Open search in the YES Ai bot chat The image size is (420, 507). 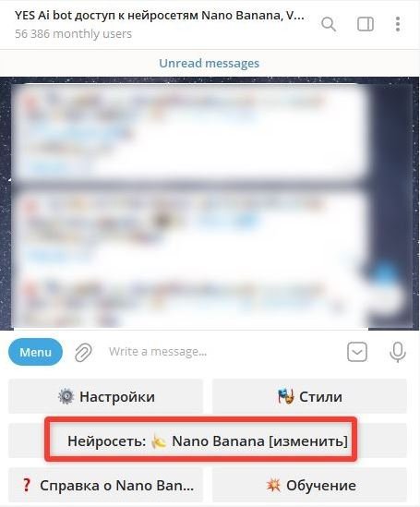(329, 24)
